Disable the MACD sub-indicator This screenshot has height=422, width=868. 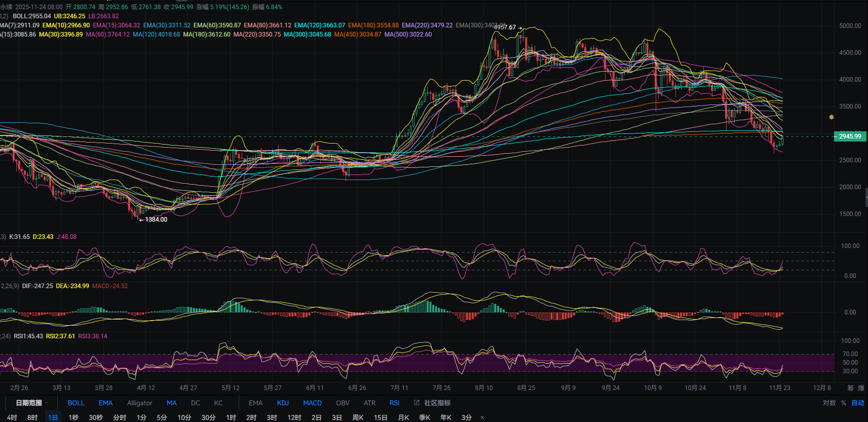coord(312,403)
